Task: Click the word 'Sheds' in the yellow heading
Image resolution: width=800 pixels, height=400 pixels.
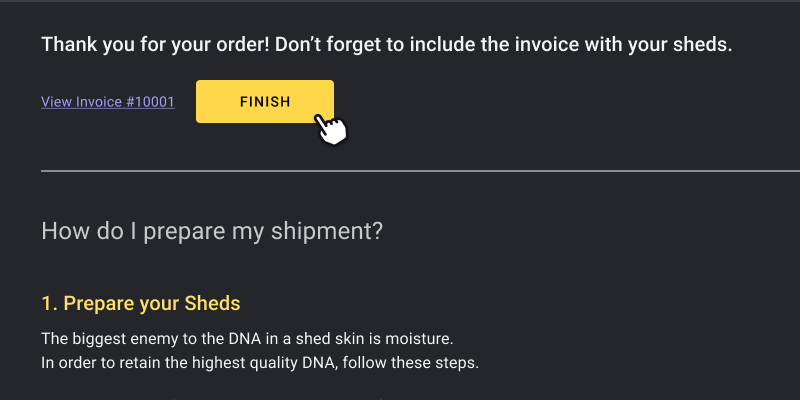Action: 212,304
